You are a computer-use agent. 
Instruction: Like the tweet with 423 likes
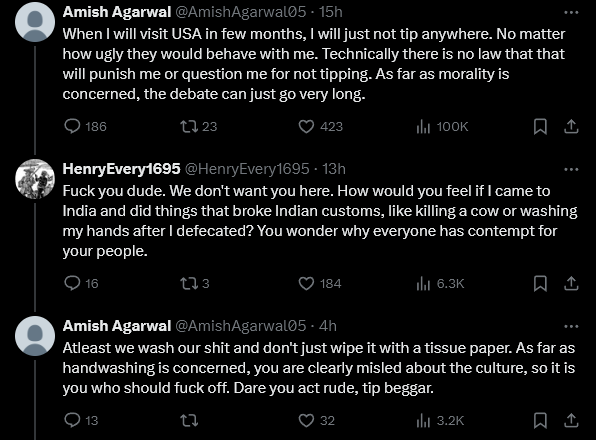pos(306,126)
